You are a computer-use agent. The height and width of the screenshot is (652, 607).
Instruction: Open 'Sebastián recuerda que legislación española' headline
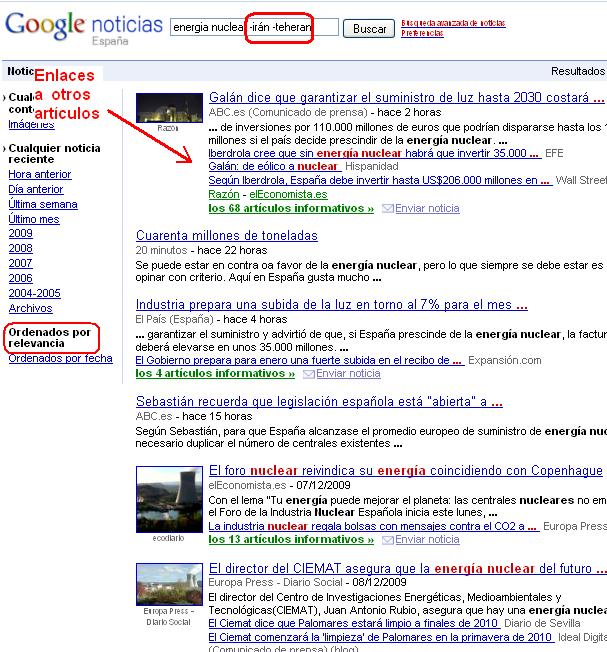point(318,401)
